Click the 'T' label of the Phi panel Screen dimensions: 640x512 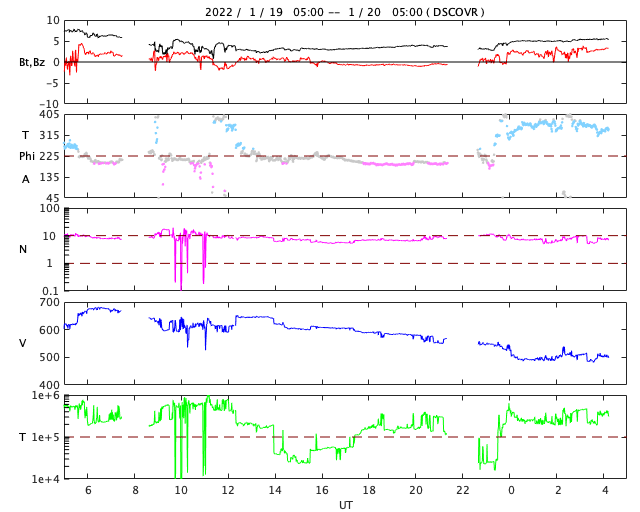25,135
